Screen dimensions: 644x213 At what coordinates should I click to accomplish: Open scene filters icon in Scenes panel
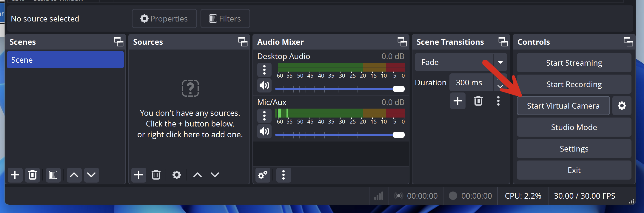click(53, 175)
